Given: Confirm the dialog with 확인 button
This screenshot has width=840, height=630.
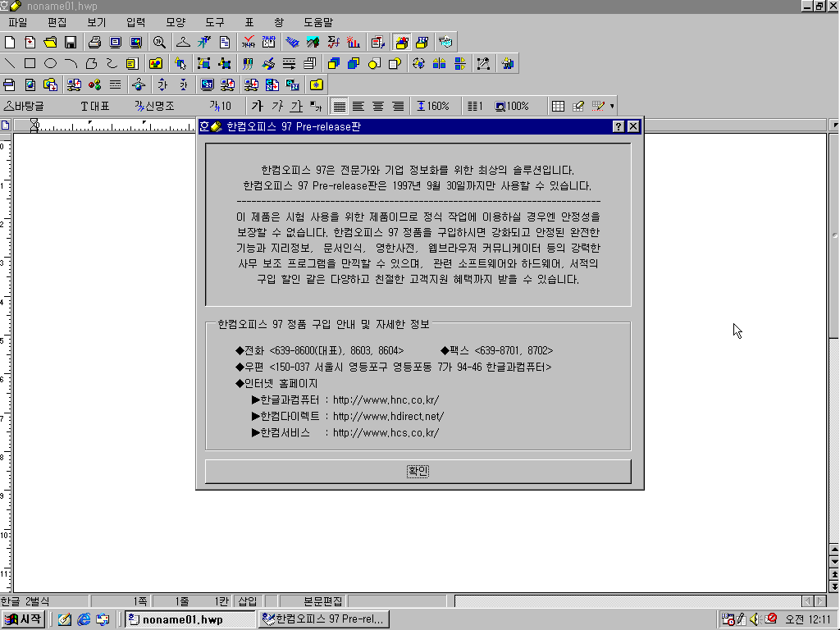Looking at the screenshot, I should tap(418, 471).
